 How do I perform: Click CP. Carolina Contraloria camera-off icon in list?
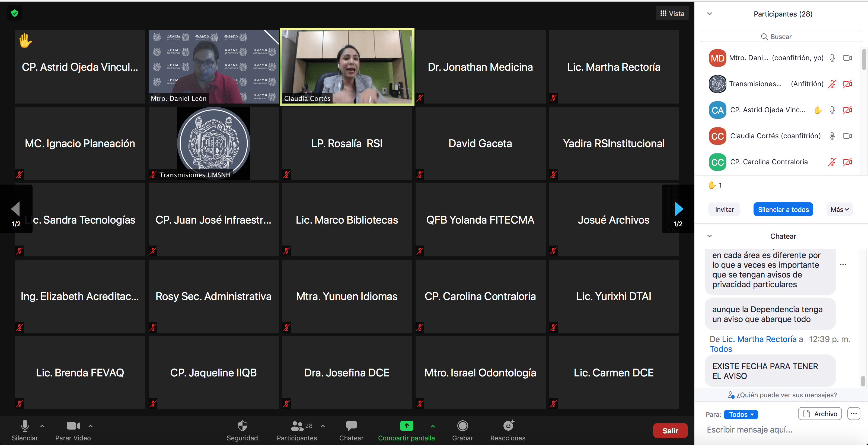847,162
